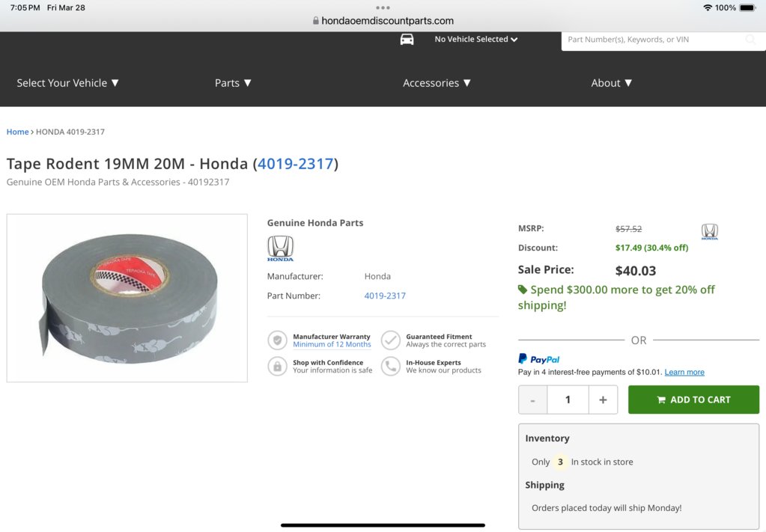Click the Guaranteed Fitment label
766x532 pixels.
pos(439,337)
